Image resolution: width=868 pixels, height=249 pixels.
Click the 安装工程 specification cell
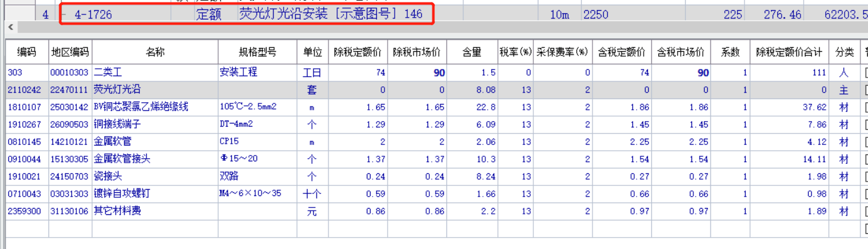pyautogui.click(x=257, y=72)
